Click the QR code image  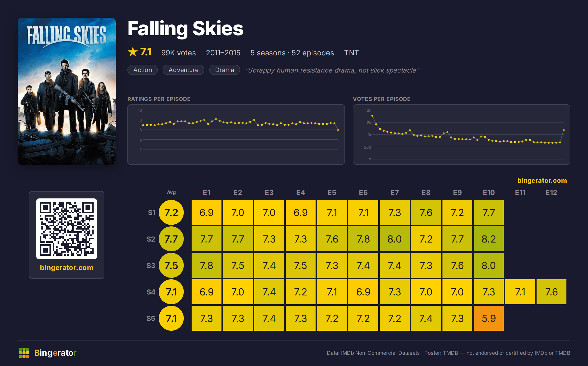(67, 229)
